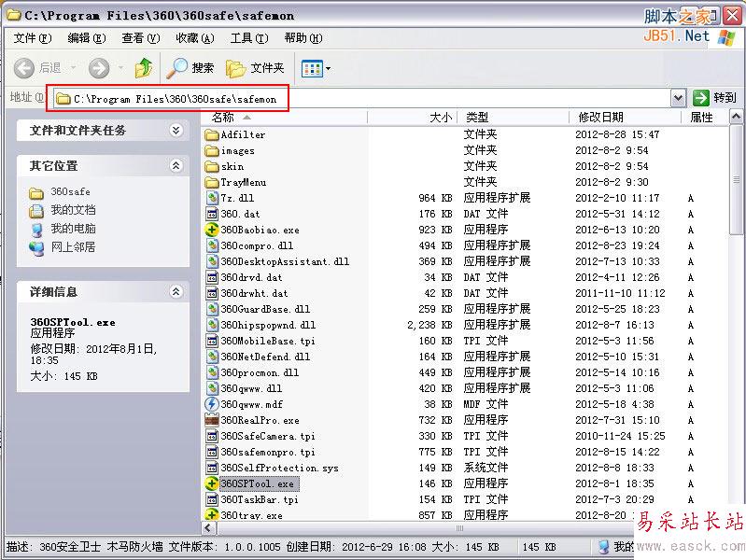Select file name 360GuardBase.dll
The width and height of the screenshot is (746, 560).
point(265,309)
